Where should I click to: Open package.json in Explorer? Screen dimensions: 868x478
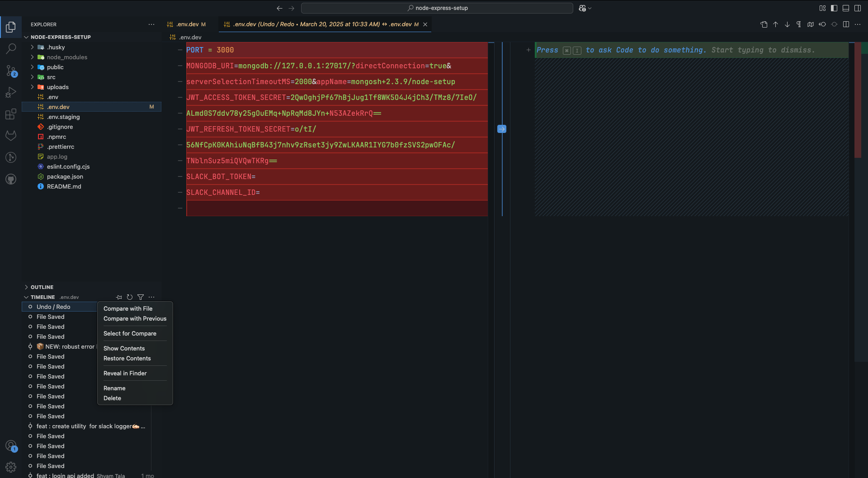point(65,176)
